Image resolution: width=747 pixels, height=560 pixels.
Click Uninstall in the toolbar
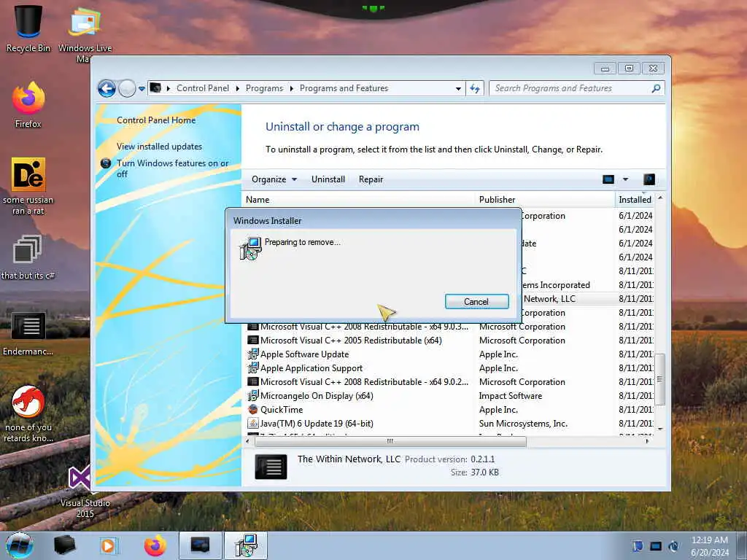[328, 179]
